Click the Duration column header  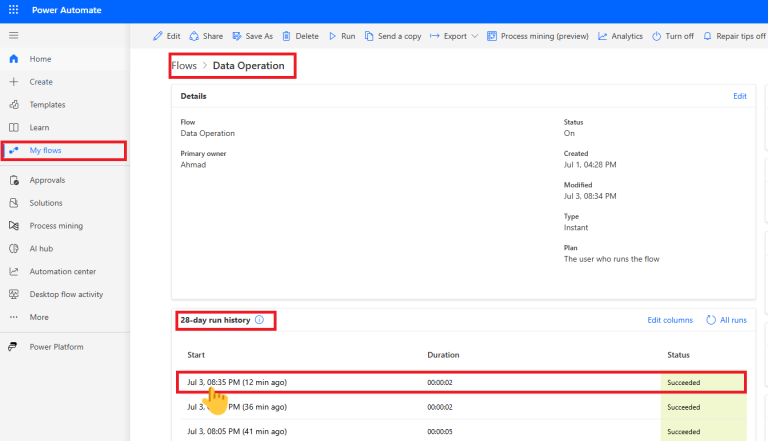pyautogui.click(x=443, y=355)
